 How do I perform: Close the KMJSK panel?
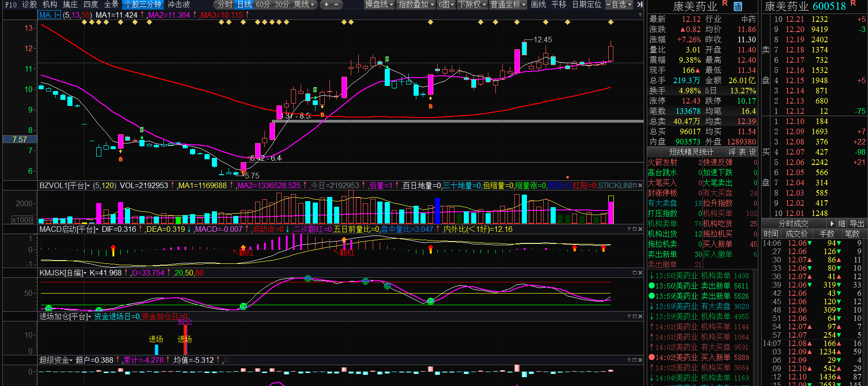(x=640, y=273)
